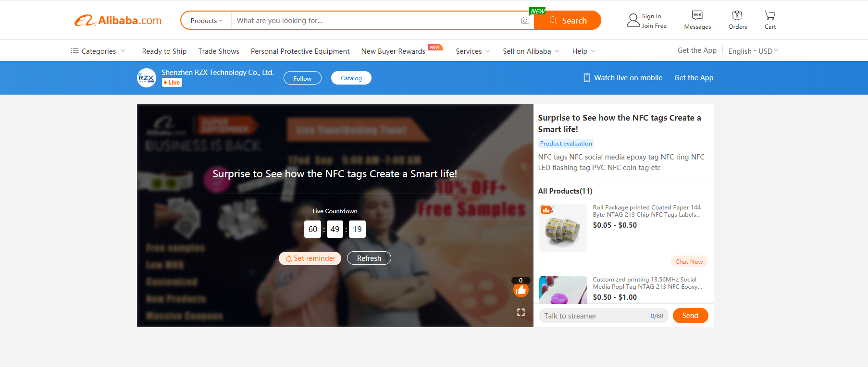
Task: Go to Ready to Ship
Action: (164, 51)
